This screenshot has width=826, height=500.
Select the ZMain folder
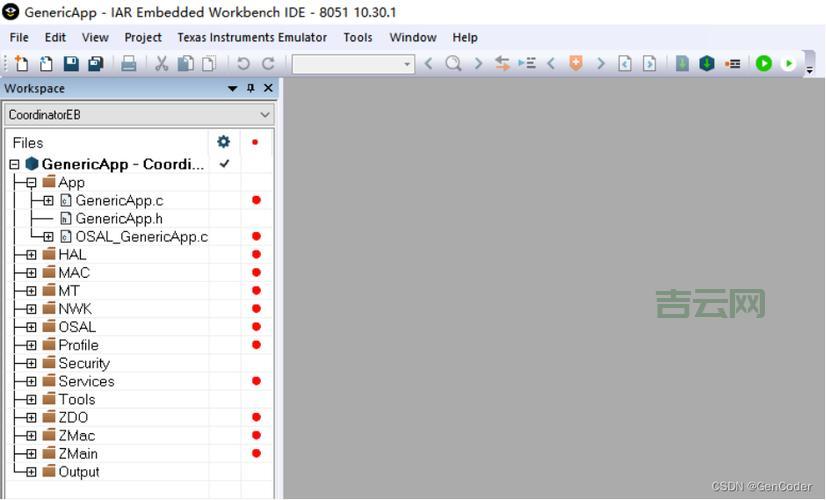click(78, 454)
